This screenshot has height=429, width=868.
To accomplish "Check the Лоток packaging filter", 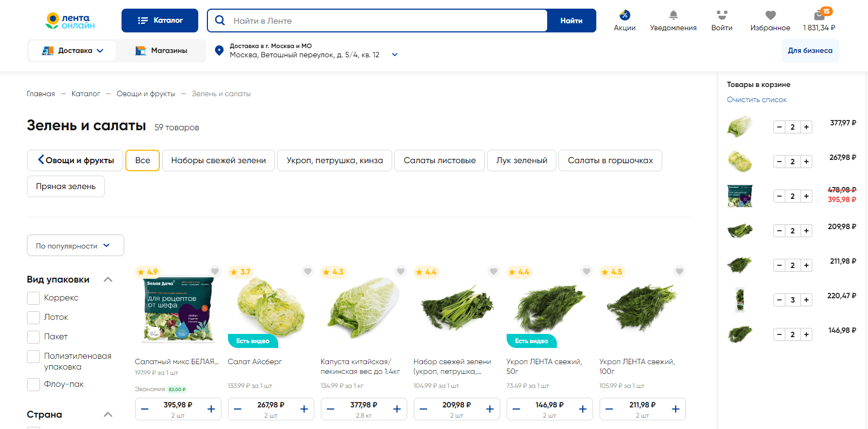I will coord(33,318).
